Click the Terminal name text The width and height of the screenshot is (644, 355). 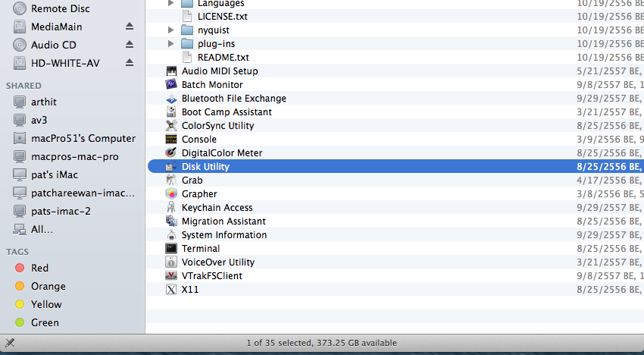click(201, 249)
